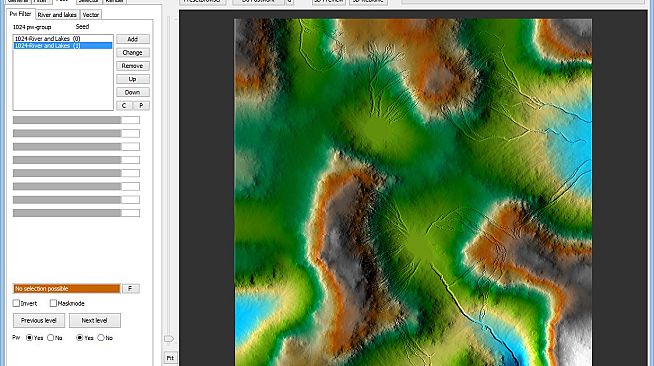
Task: Click the Fit button beside the preview
Action: pos(170,358)
